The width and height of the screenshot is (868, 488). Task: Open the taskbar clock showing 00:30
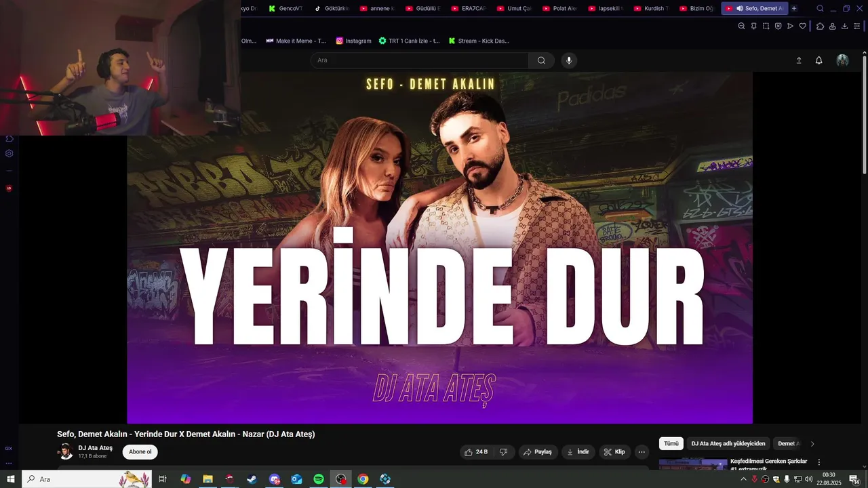click(x=829, y=479)
